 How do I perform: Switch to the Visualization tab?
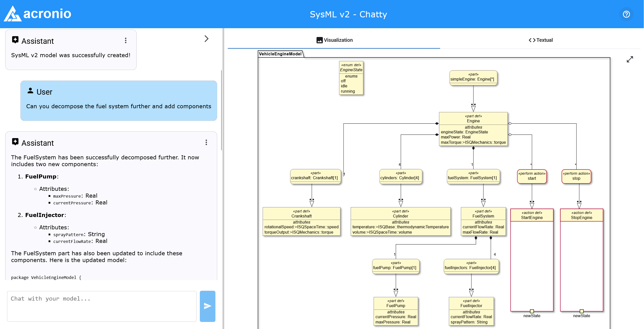tap(334, 40)
